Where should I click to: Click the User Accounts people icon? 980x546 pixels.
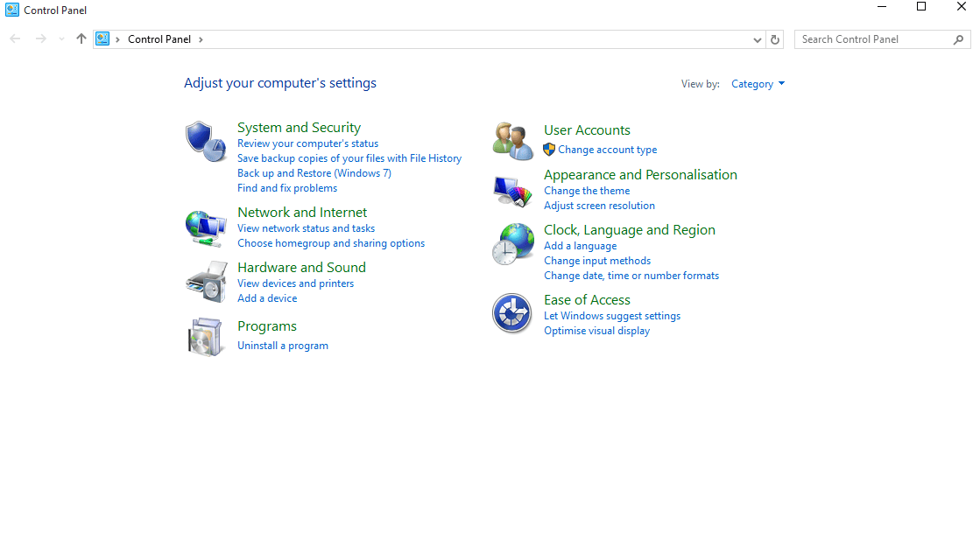point(513,142)
